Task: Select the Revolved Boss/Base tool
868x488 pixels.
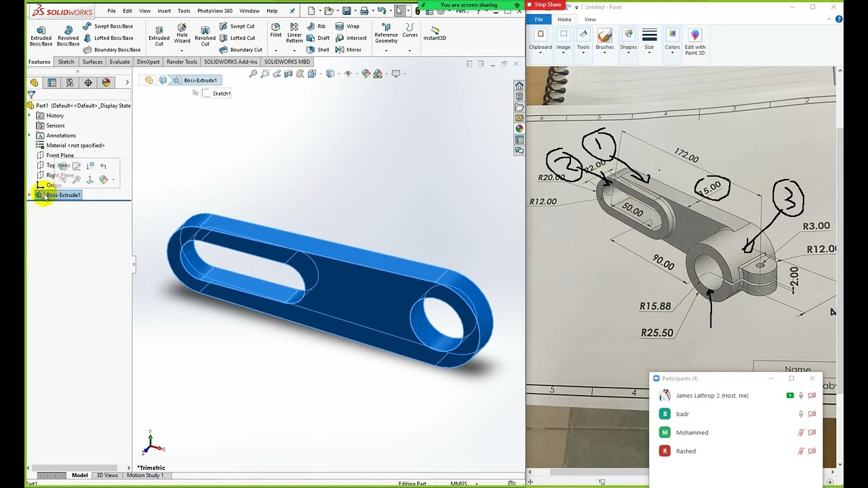Action: [68, 36]
